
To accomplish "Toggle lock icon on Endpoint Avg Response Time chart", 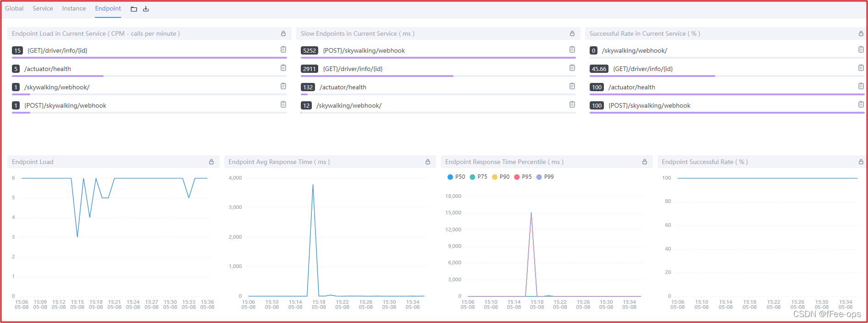I will [x=428, y=162].
